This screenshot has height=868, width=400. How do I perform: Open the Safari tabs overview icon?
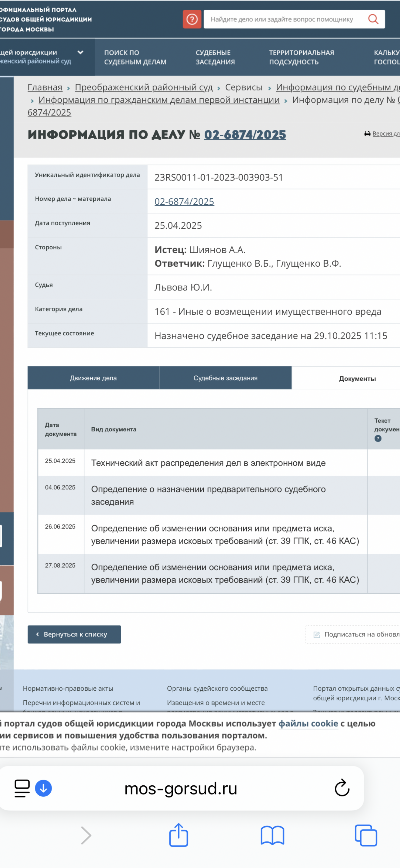(x=365, y=835)
